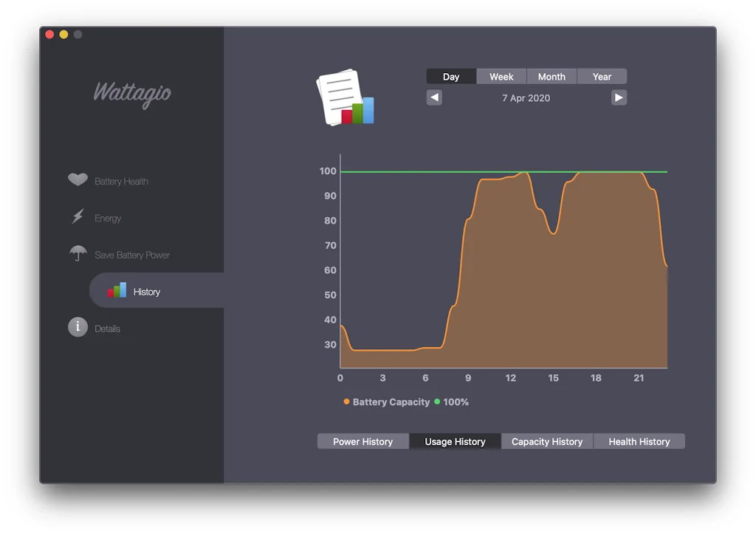
Task: Enable the Day view toggle
Action: (x=450, y=75)
